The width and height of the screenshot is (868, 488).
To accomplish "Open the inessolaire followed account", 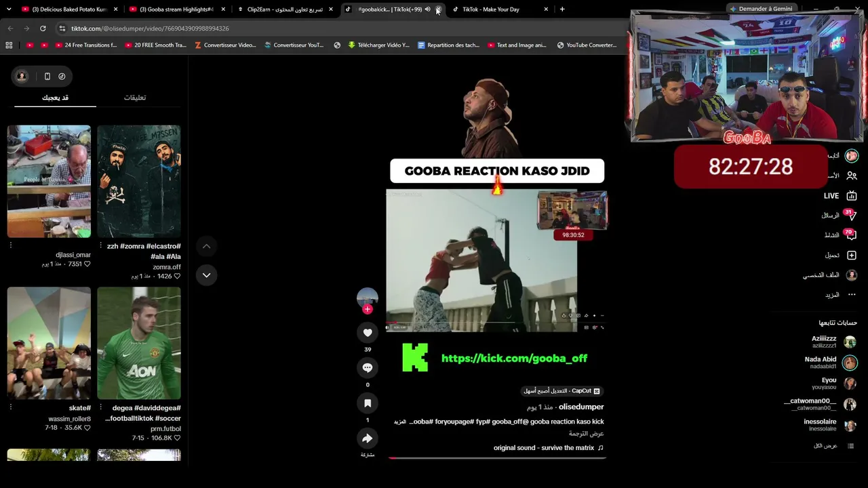I will (829, 425).
